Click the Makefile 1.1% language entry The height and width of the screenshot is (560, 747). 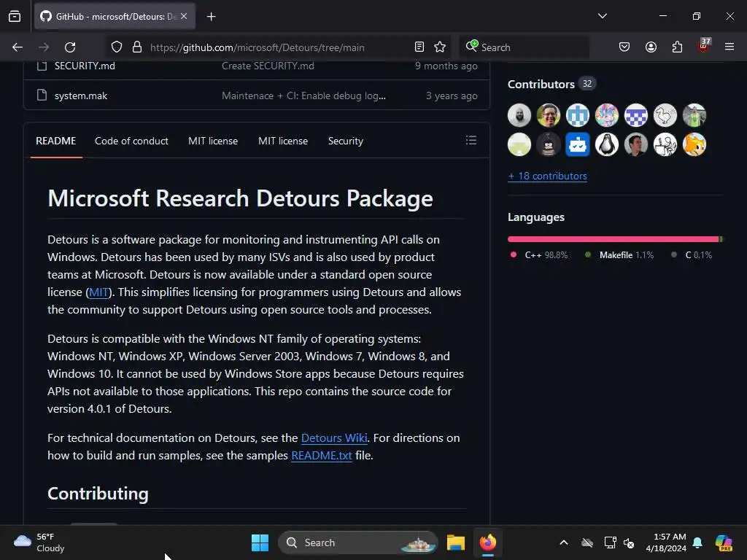(619, 254)
